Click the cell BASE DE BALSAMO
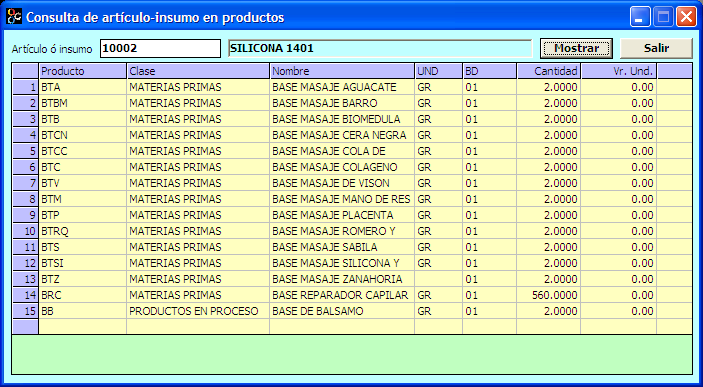 (342, 311)
